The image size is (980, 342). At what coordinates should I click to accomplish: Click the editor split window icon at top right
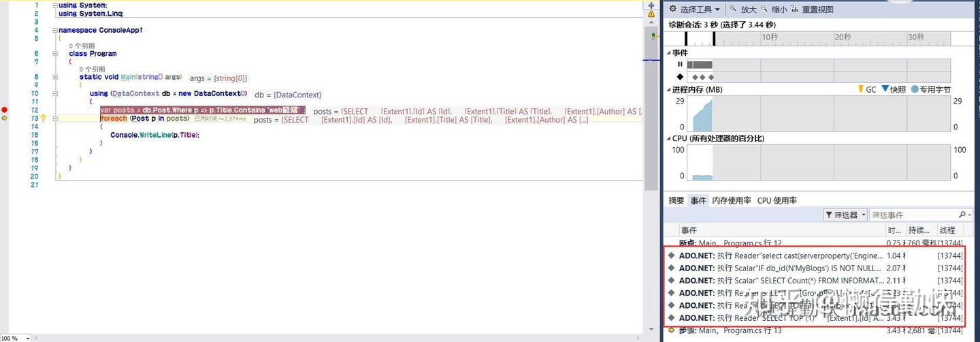pyautogui.click(x=651, y=5)
